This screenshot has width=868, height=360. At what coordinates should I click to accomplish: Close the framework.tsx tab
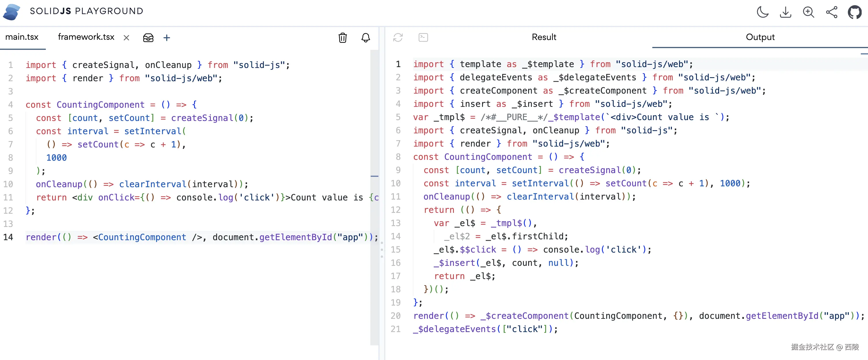[126, 38]
